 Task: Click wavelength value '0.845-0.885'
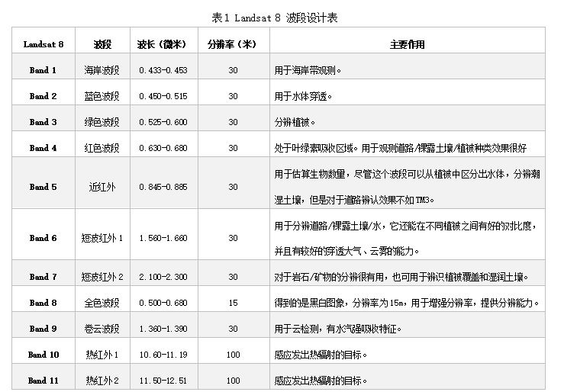click(163, 187)
